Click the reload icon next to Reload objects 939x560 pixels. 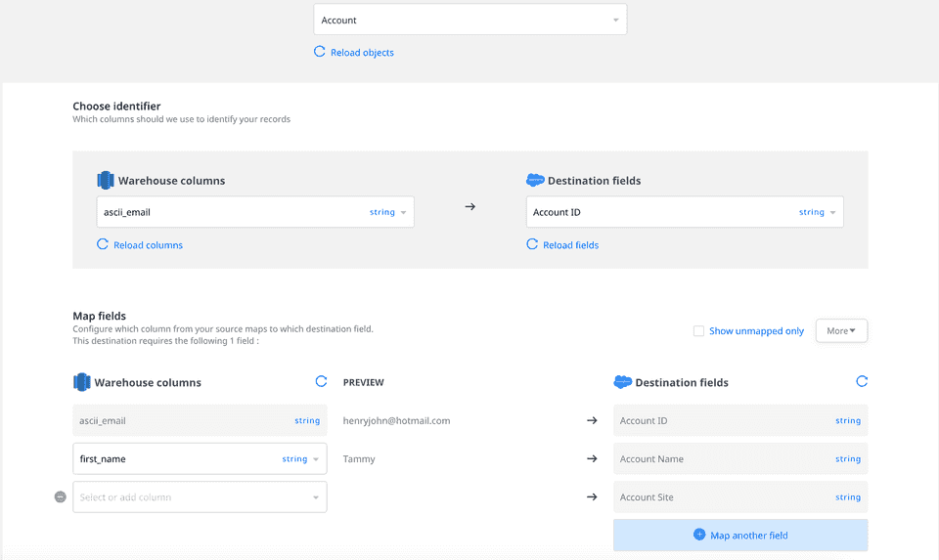[320, 52]
